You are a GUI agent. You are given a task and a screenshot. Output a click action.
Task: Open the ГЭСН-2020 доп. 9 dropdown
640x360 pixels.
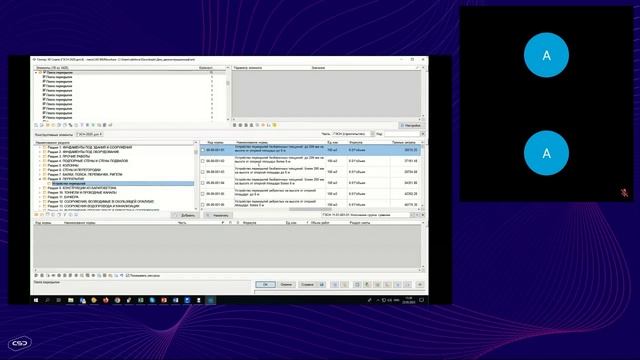89,134
